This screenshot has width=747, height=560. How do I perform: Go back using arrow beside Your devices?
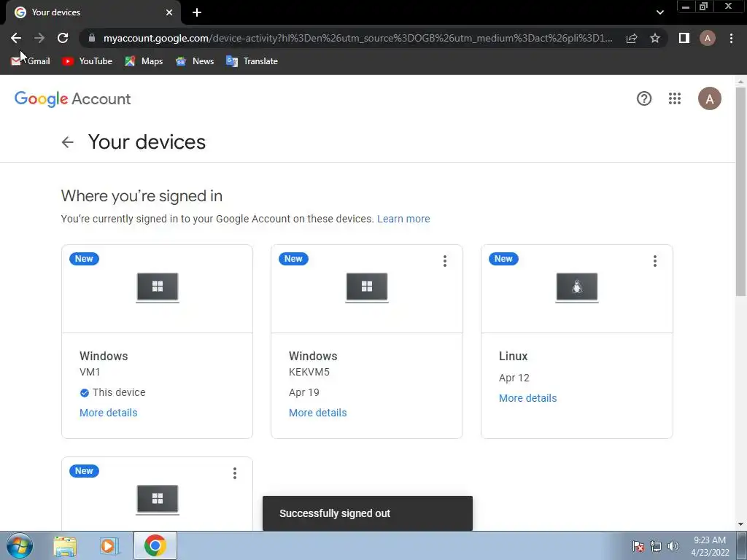pos(68,142)
